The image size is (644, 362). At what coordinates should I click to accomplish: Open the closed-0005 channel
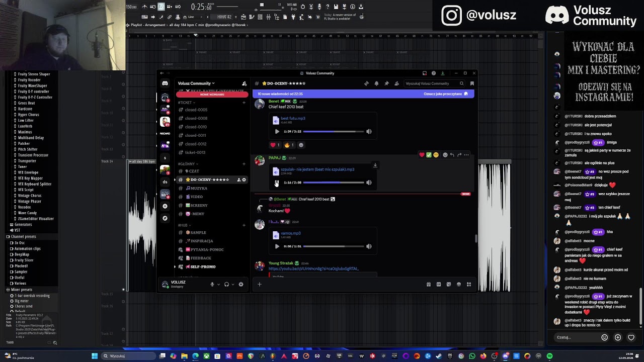point(211,110)
